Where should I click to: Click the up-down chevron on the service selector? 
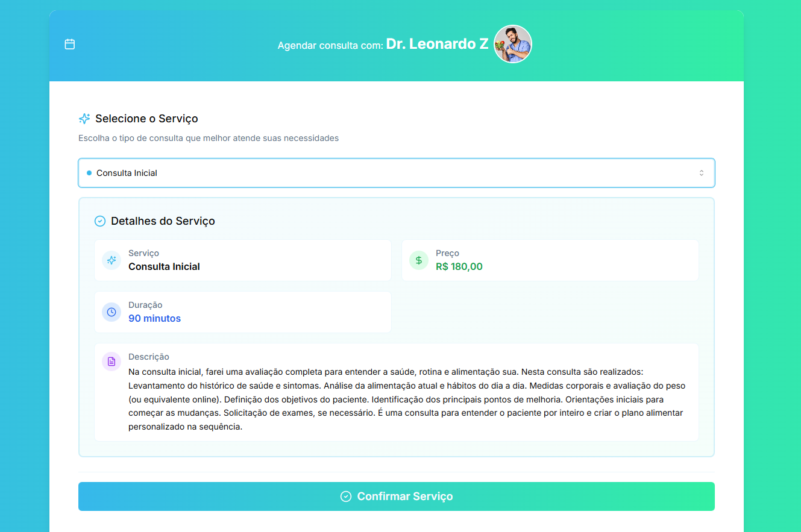click(701, 172)
